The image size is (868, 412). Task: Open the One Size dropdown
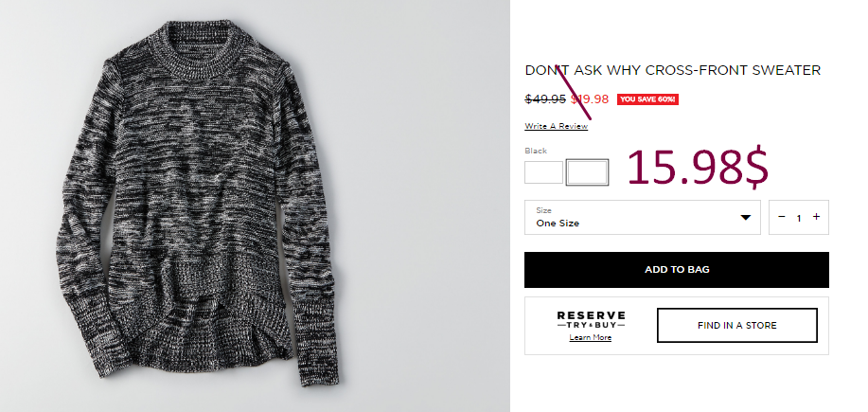pos(642,217)
